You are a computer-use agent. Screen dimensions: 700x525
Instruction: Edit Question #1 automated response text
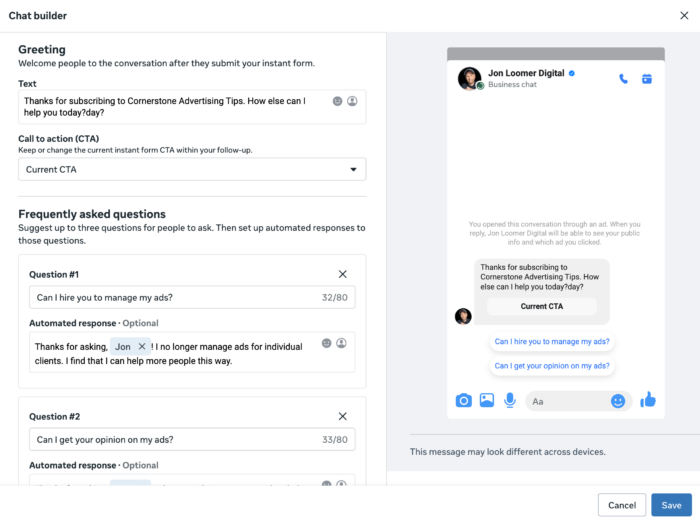pyautogui.click(x=192, y=352)
